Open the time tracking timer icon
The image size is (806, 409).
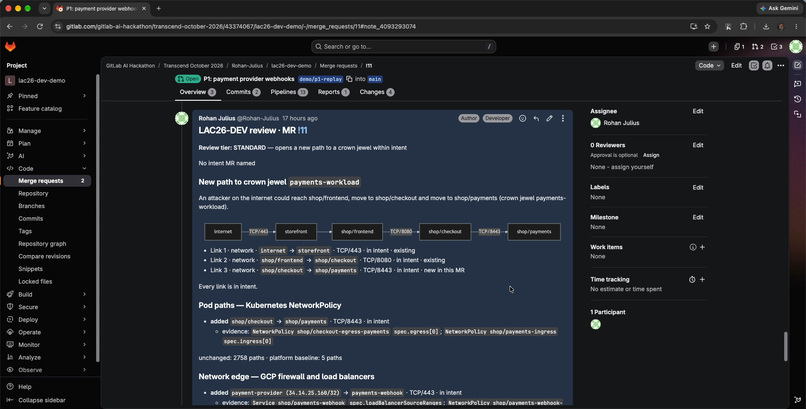pos(692,280)
